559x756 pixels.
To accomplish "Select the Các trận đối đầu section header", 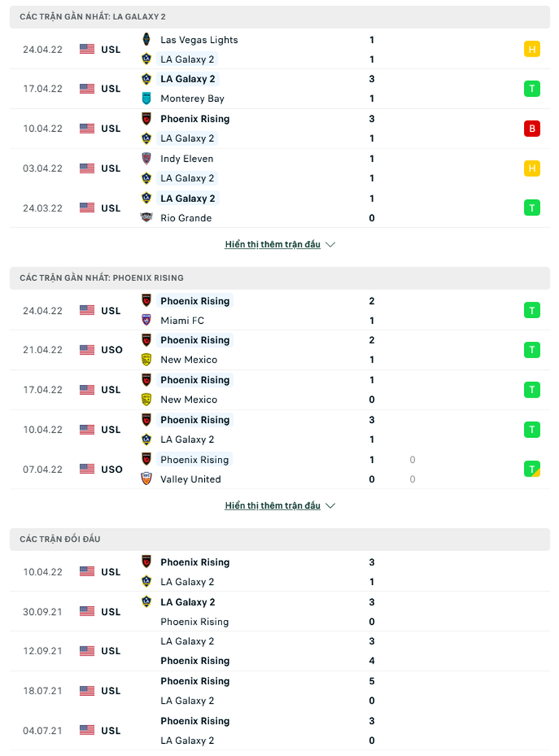I will 279,539.
